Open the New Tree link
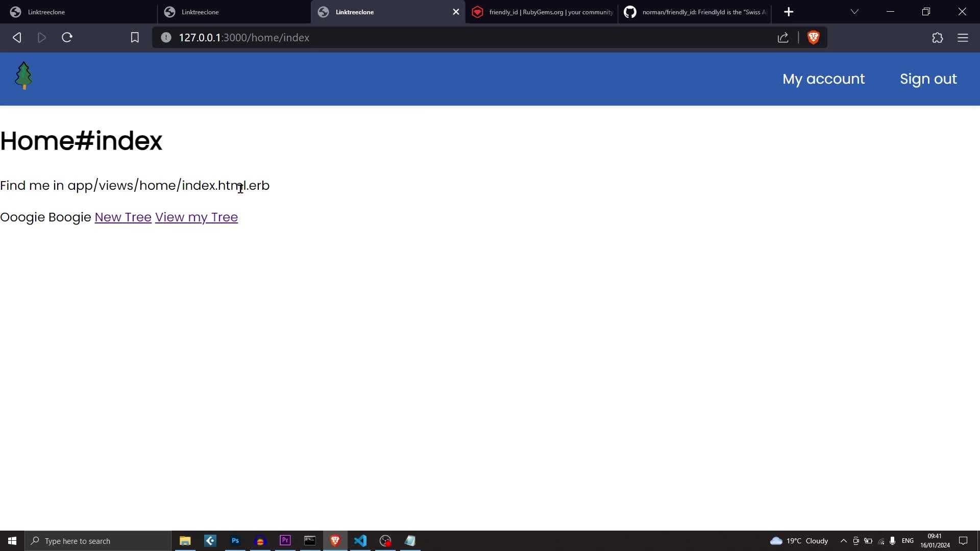This screenshot has height=551, width=980. [x=123, y=217]
